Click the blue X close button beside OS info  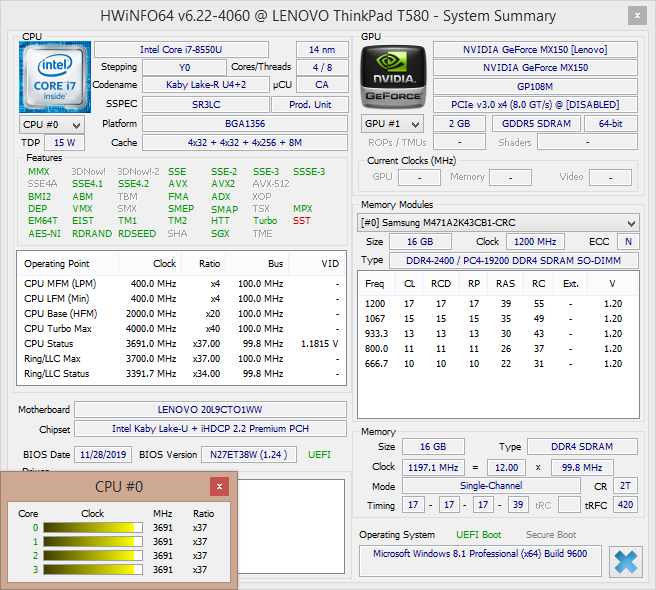(x=626, y=562)
